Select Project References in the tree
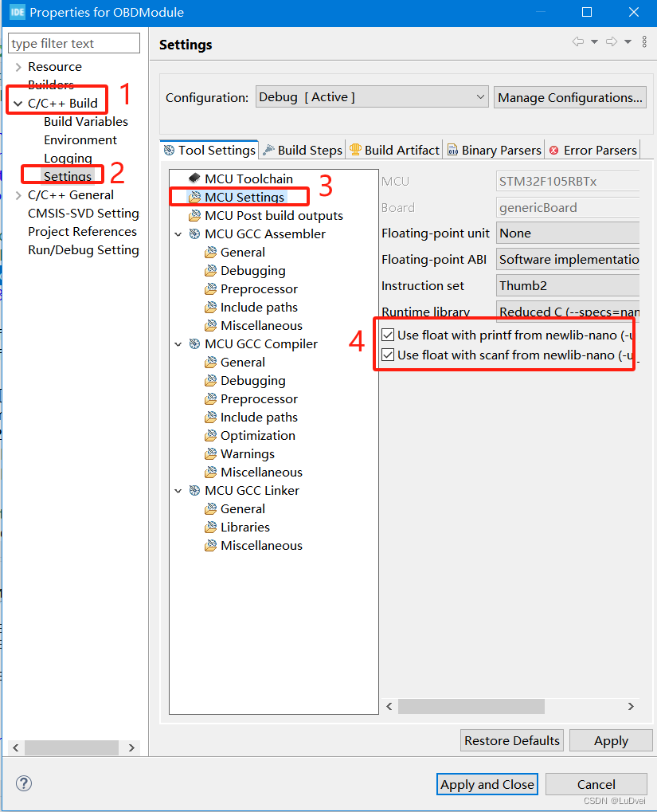Screen dimensions: 657x812 pos(82,231)
